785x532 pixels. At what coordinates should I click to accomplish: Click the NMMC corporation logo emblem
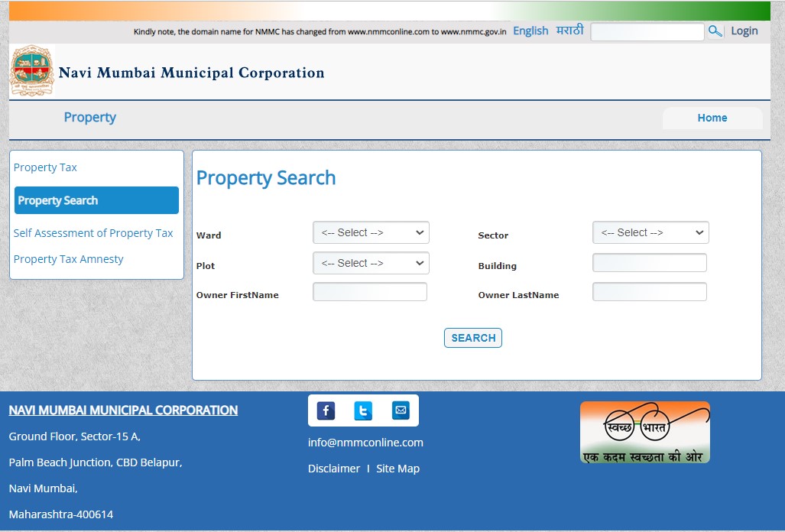tap(31, 70)
